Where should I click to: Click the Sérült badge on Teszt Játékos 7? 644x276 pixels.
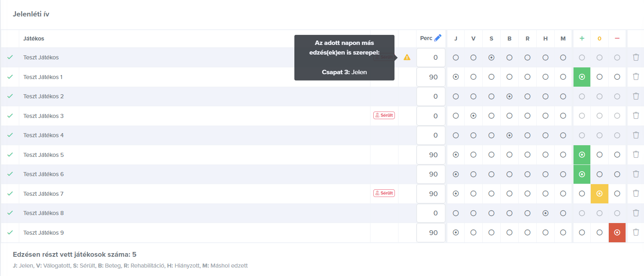(x=384, y=193)
